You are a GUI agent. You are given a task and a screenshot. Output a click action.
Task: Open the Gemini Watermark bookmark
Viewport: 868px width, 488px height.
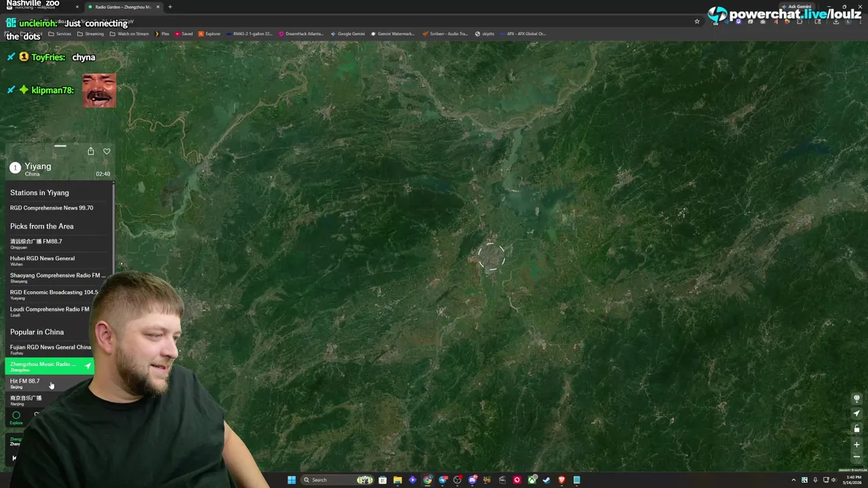point(393,34)
